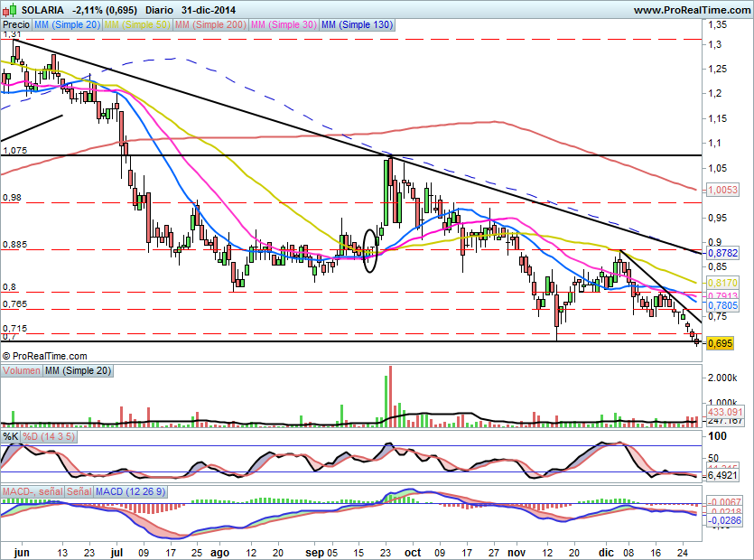The image size is (754, 560).
Task: Click the yellow 0,695 current price tag
Action: point(720,343)
